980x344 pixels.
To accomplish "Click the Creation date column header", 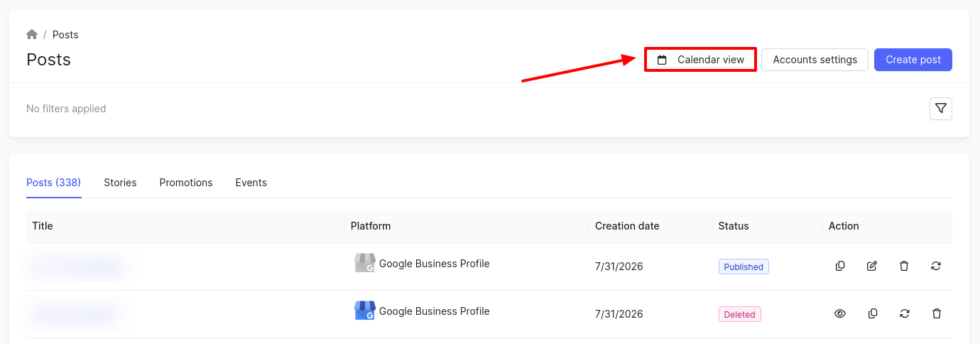I will [627, 226].
